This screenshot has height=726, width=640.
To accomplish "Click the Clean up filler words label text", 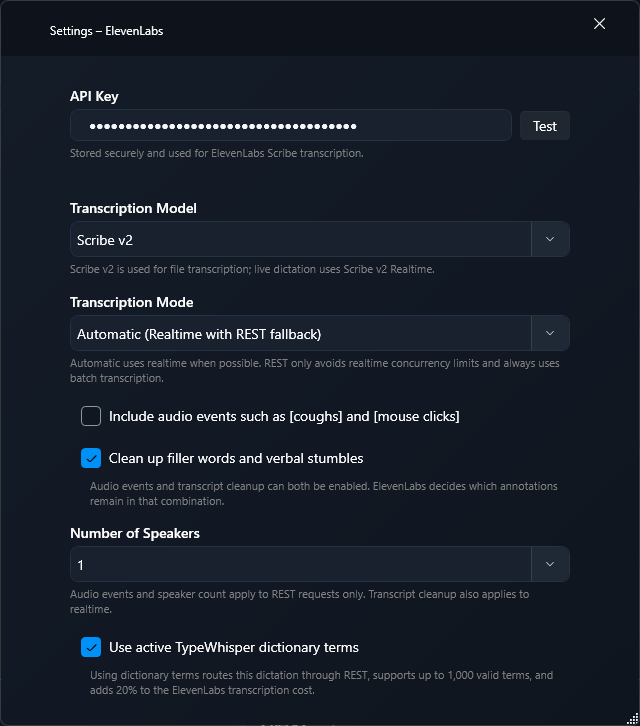I will pyautogui.click(x=236, y=458).
